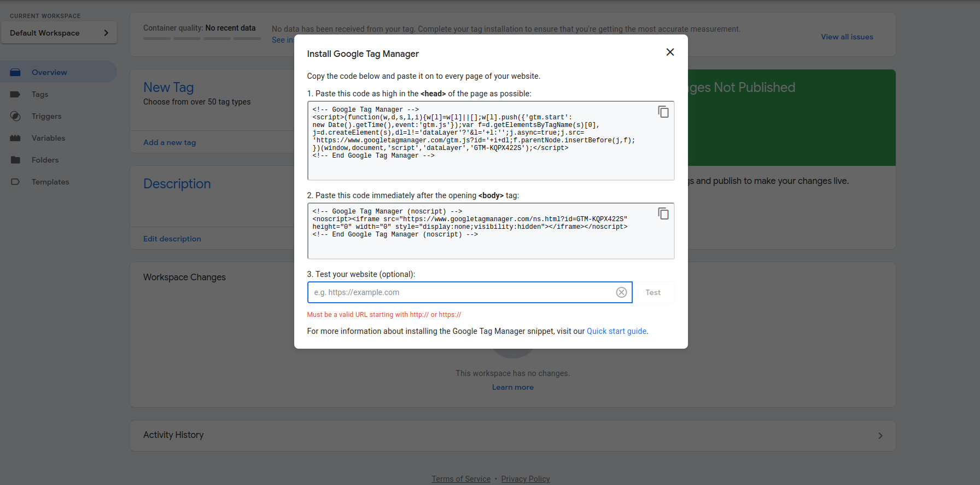980x485 pixels.
Task: Click the Test button
Action: coord(653,292)
